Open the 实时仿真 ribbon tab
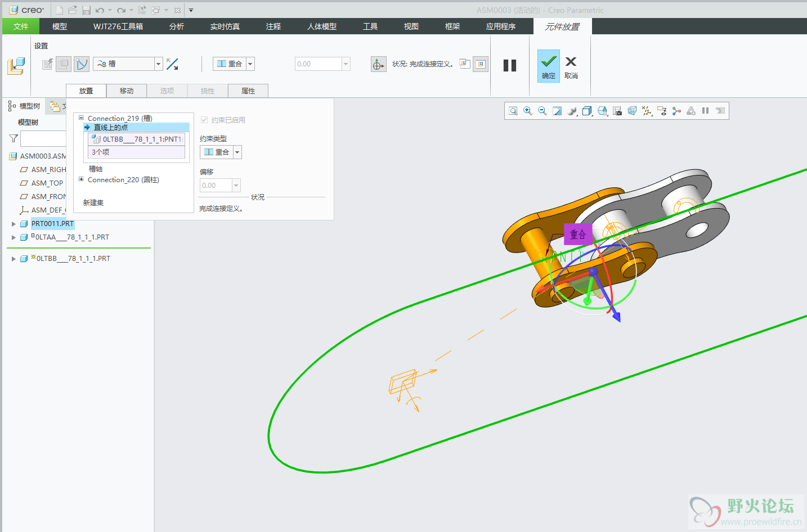807x532 pixels. pos(225,26)
